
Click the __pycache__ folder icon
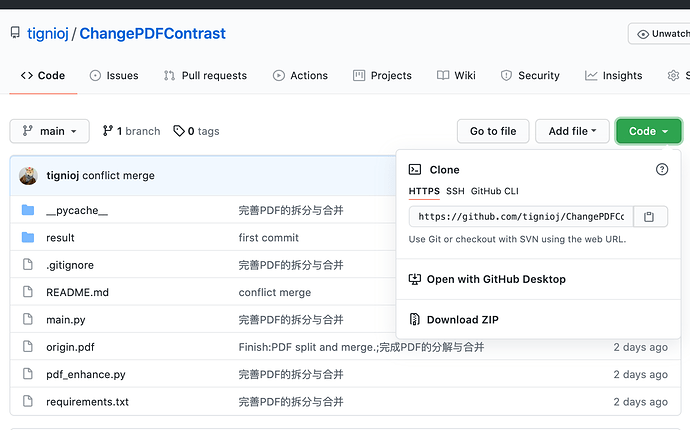pyautogui.click(x=28, y=210)
